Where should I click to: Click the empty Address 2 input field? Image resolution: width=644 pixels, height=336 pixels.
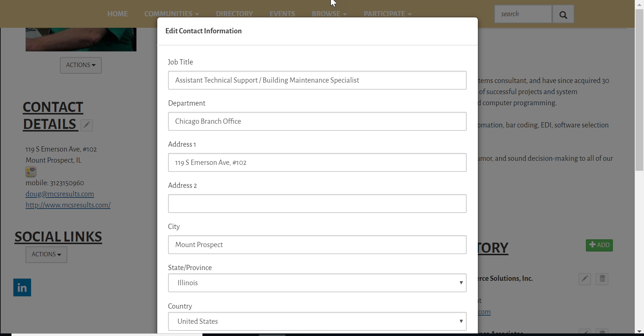click(x=317, y=204)
